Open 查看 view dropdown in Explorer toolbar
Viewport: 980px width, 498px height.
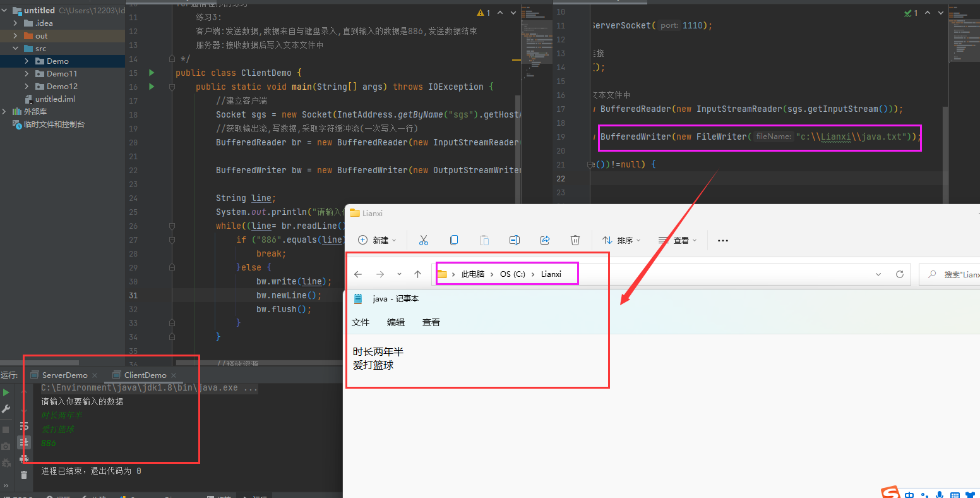tap(678, 240)
